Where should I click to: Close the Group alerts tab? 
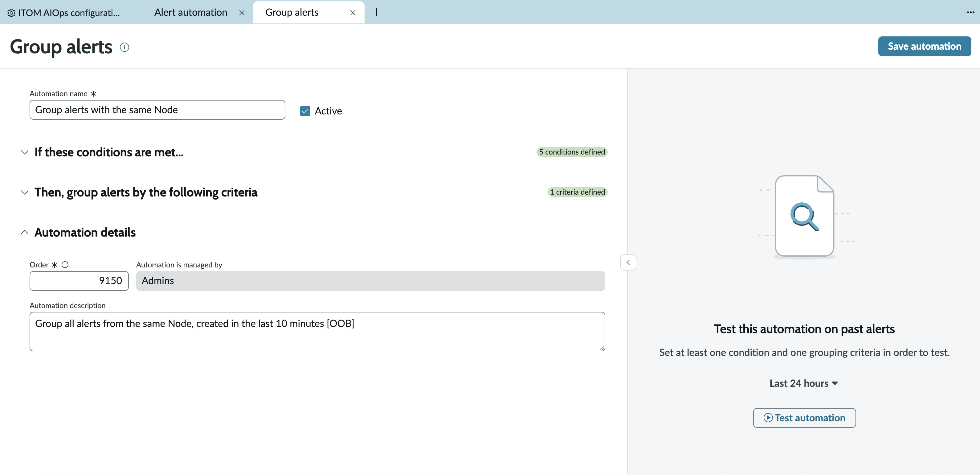pos(353,13)
